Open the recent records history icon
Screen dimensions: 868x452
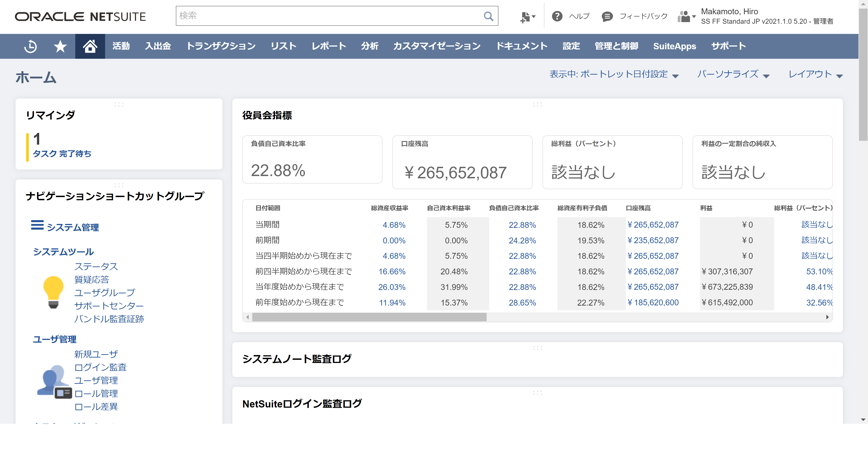click(31, 46)
